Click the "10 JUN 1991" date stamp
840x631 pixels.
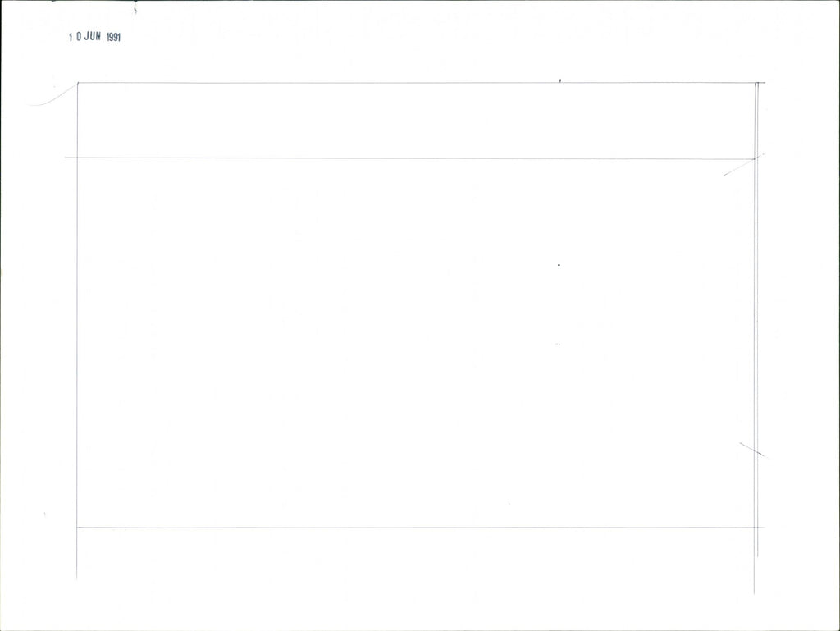(94, 36)
